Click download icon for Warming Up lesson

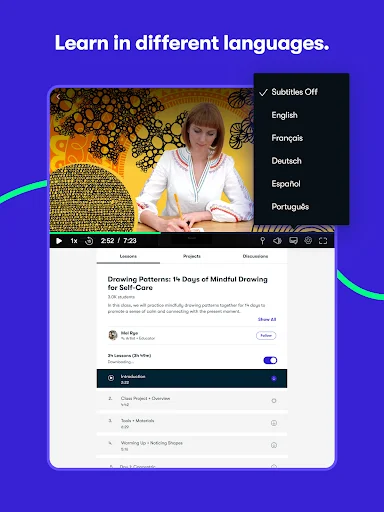(x=274, y=445)
